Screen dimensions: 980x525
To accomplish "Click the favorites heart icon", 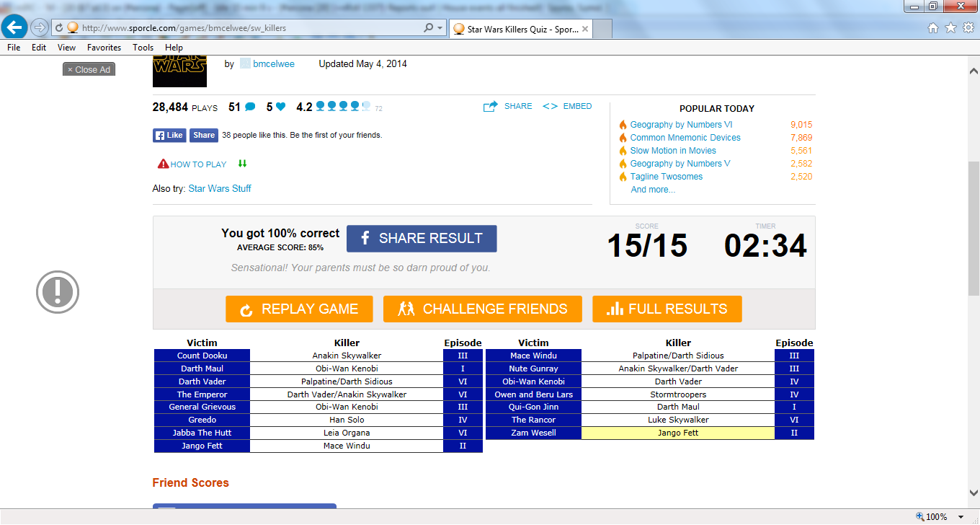I will click(x=280, y=107).
